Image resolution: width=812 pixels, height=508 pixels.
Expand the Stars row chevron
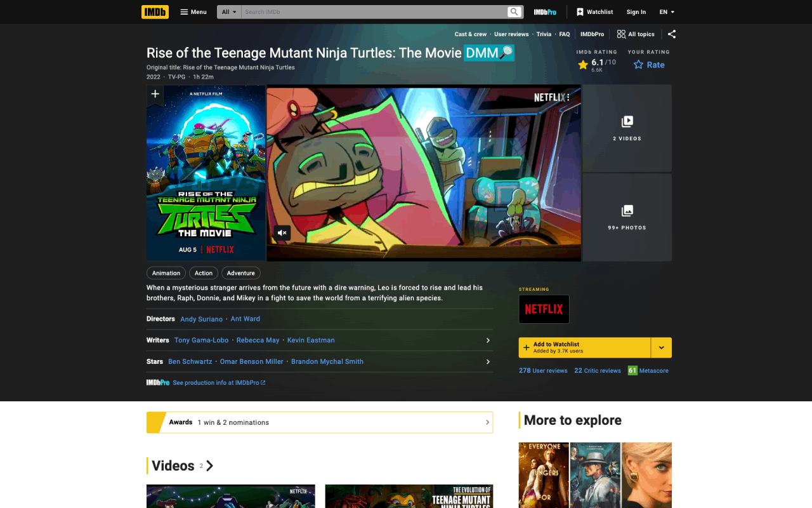[x=488, y=361]
